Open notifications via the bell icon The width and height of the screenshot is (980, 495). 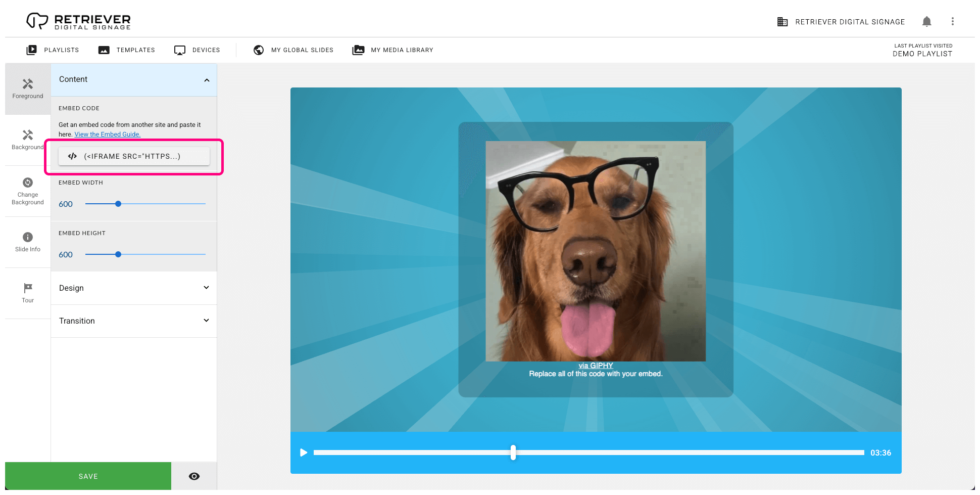927,21
